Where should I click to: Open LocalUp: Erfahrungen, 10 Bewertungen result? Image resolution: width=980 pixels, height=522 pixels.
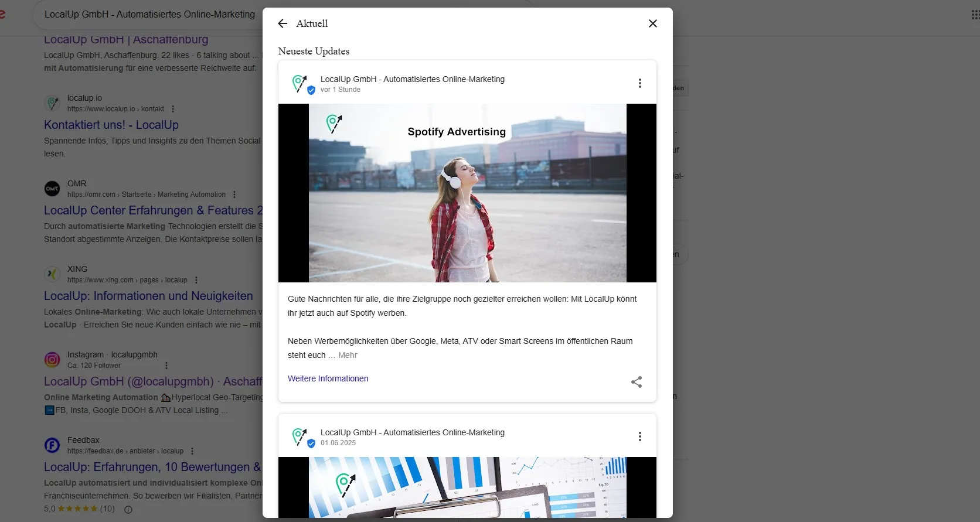coord(152,467)
